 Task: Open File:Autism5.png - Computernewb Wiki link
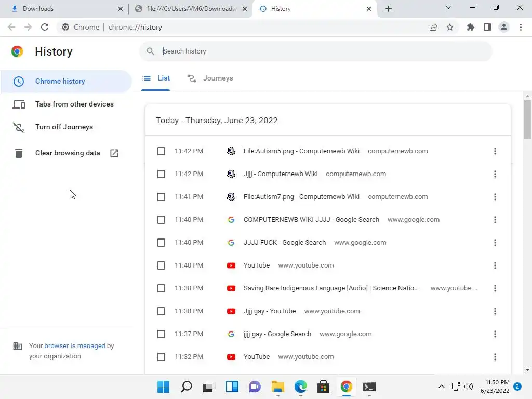[301, 151]
